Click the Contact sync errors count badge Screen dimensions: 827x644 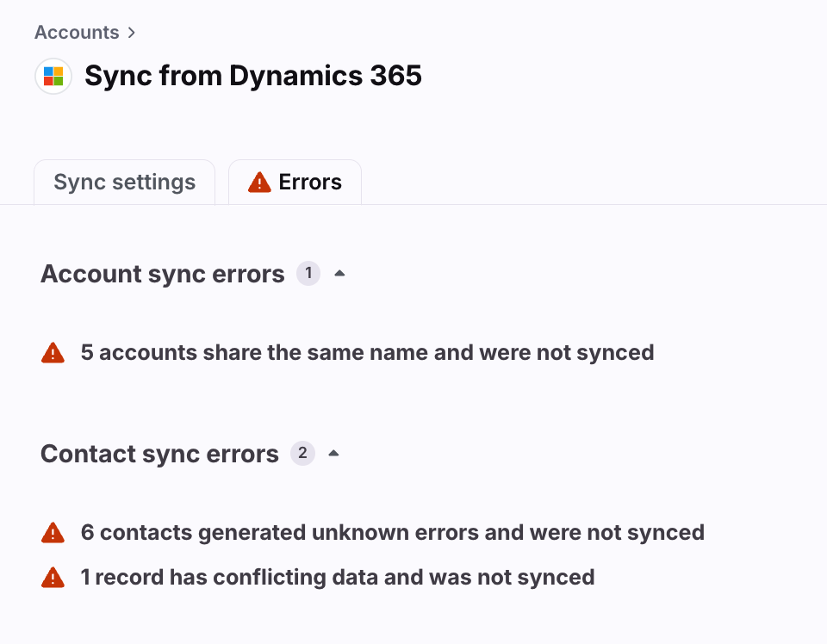[302, 453]
